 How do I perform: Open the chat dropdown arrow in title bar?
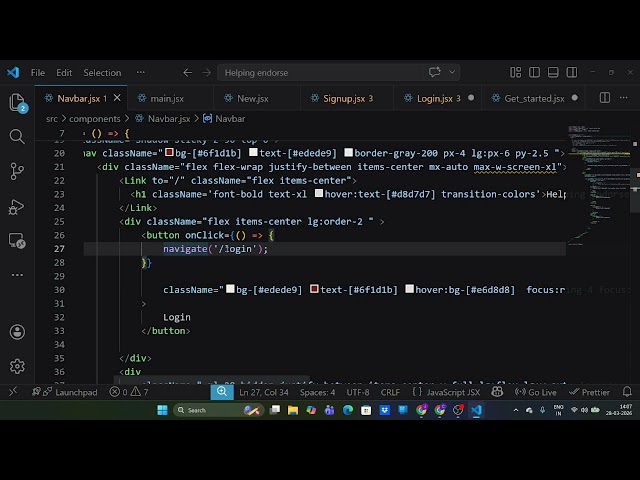pyautogui.click(x=452, y=72)
